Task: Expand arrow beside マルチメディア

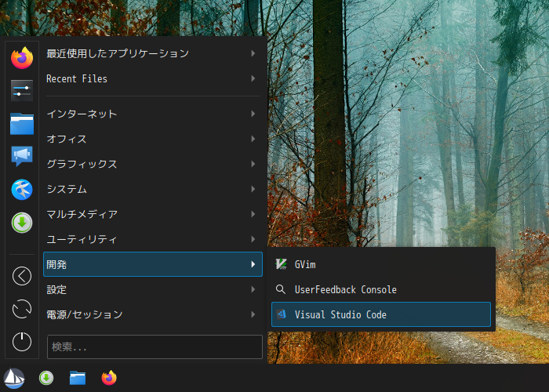Action: pyautogui.click(x=253, y=214)
